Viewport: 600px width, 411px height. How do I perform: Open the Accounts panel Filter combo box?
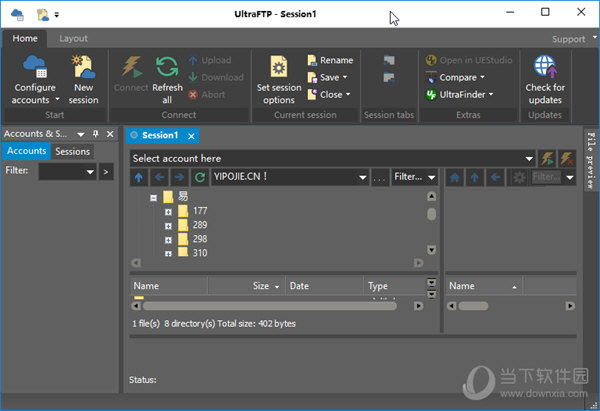[67, 171]
